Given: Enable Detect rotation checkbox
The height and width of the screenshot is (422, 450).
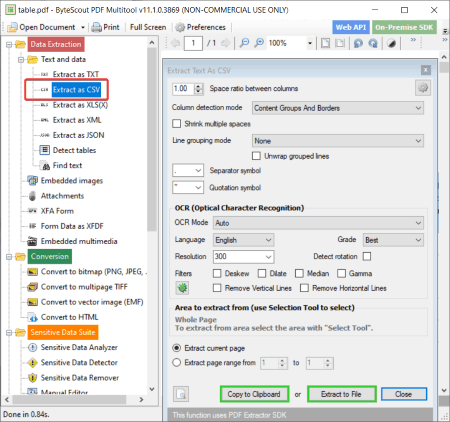Looking at the screenshot, I should click(367, 256).
